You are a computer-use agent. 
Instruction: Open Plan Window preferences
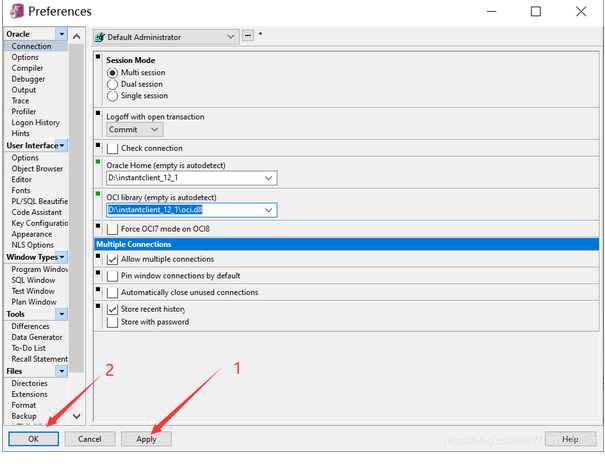(x=34, y=302)
